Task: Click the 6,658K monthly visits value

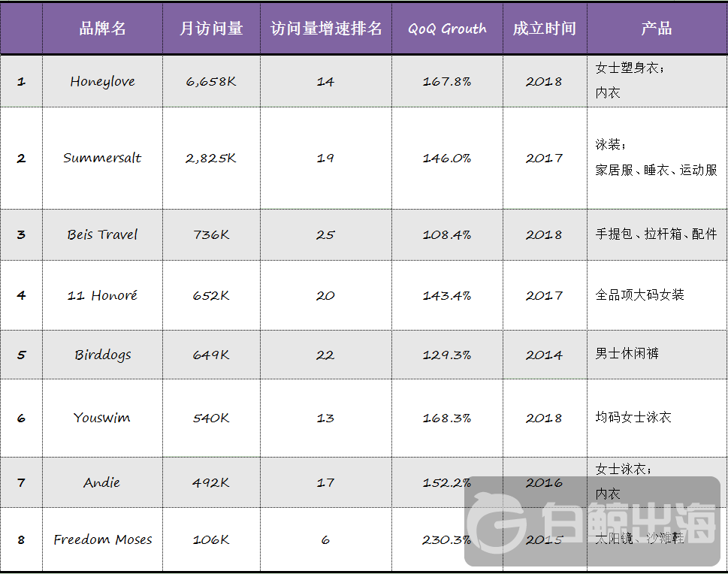Action: pyautogui.click(x=211, y=82)
